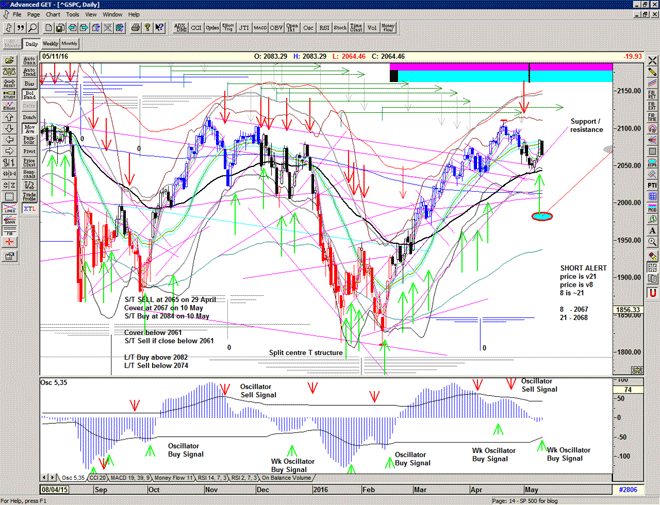Open the Tools menu

pyautogui.click(x=71, y=15)
